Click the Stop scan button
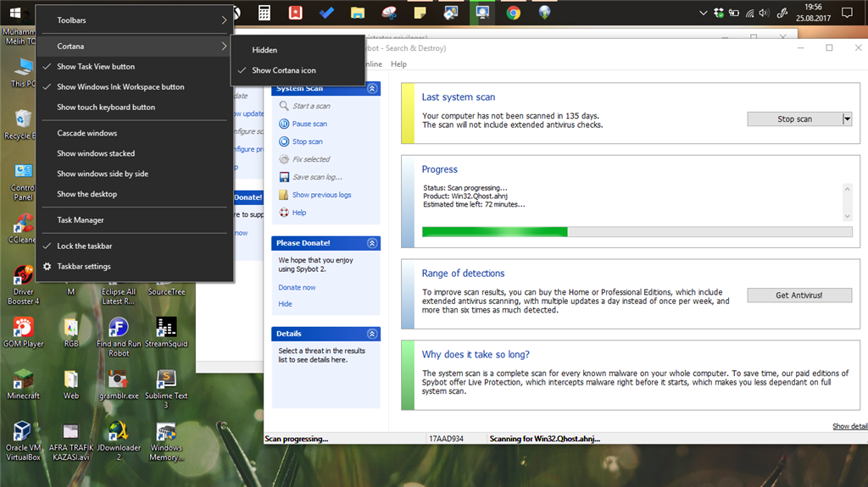 (795, 119)
